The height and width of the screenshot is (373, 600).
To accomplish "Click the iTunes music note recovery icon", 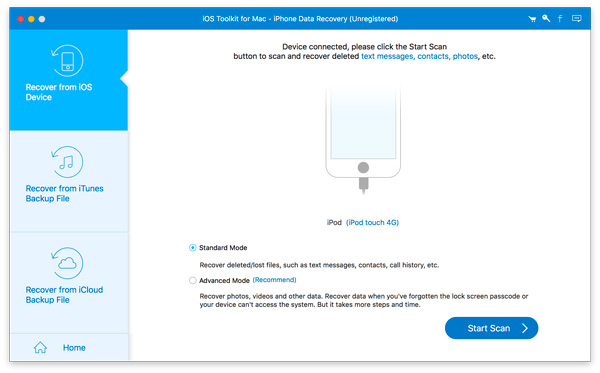I will 67,162.
